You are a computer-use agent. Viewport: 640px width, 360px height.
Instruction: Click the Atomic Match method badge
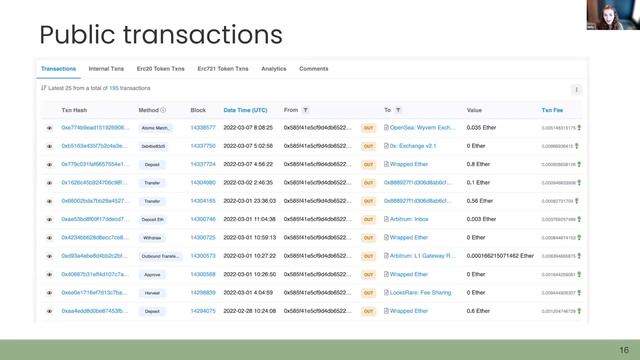point(156,128)
